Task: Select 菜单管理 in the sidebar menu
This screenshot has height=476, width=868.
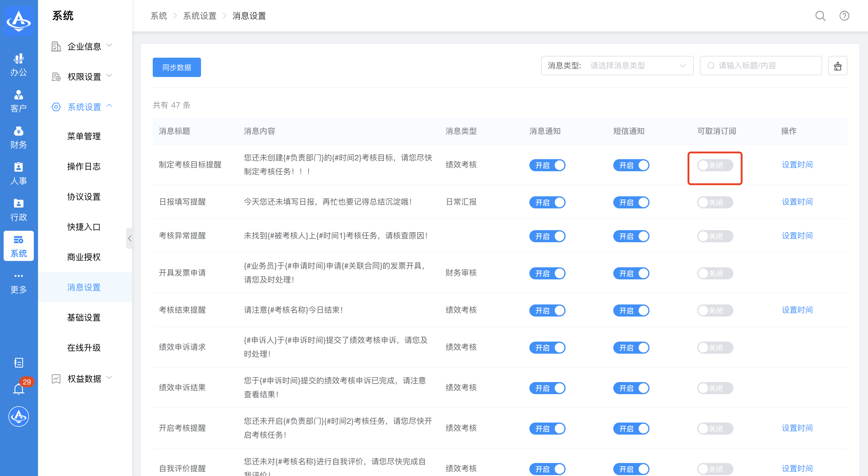Action: [x=84, y=136]
